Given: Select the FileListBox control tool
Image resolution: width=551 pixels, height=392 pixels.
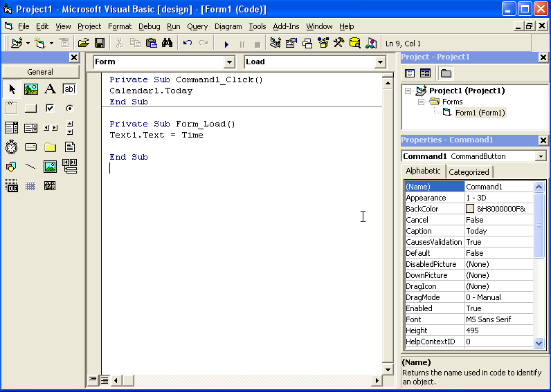Looking at the screenshot, I should pyautogui.click(x=69, y=147).
